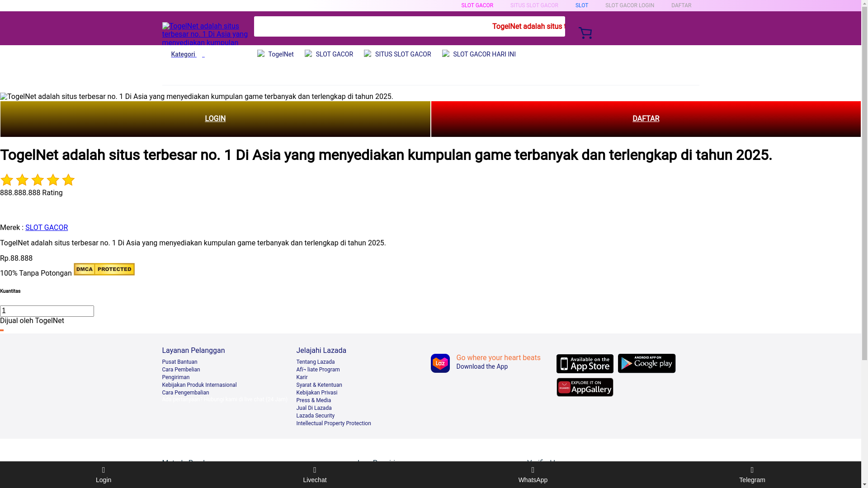The width and height of the screenshot is (868, 488).
Task: Click SITUS SLOT GACOR top link
Action: [x=534, y=5]
